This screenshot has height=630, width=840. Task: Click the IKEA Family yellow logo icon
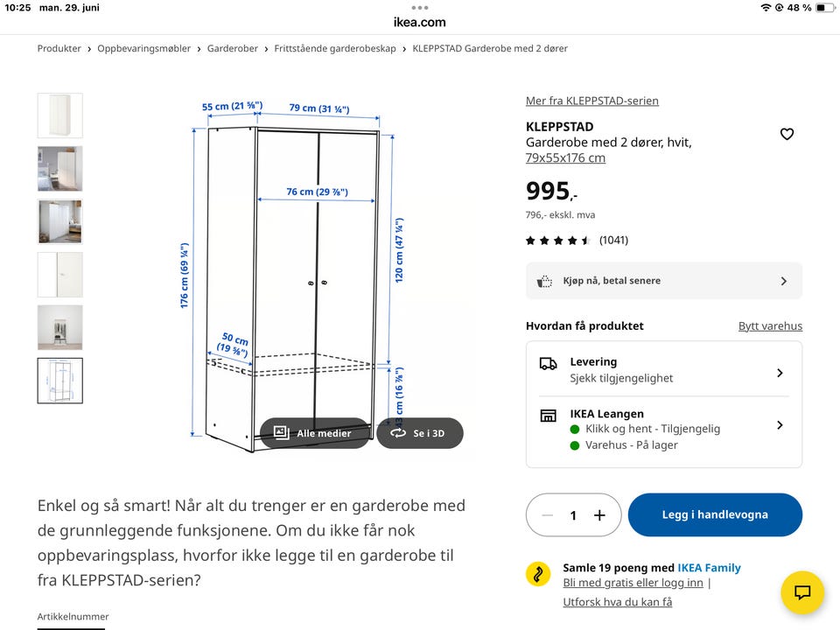coord(538,574)
